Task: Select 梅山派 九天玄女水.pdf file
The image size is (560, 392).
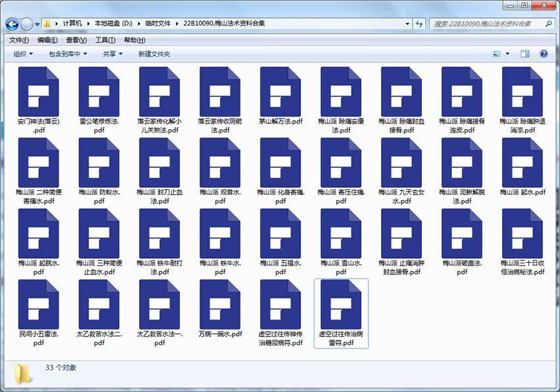Action: tap(401, 171)
